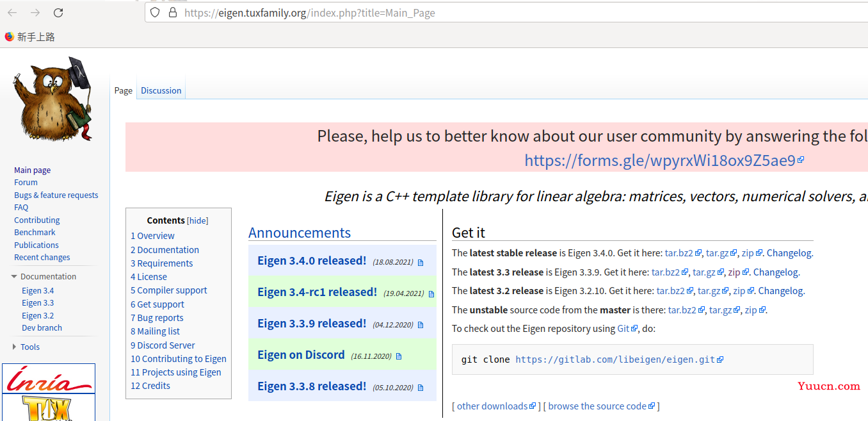Screen dimensions: 868x421
Task: Jump to 7 Bug reports in Contents
Action: (157, 318)
